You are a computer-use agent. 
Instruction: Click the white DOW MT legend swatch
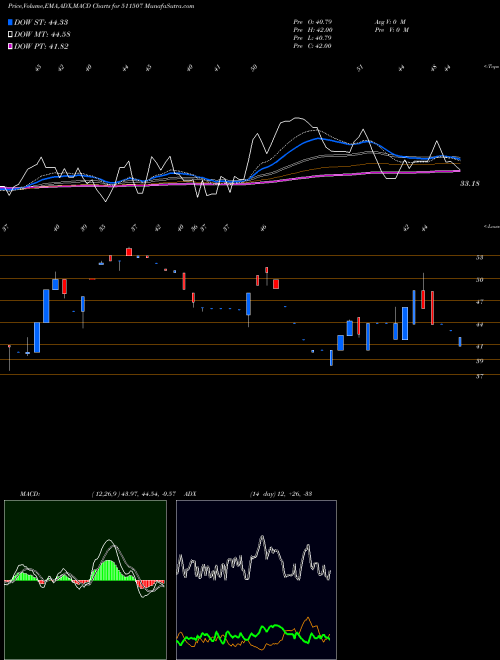tap(10, 35)
